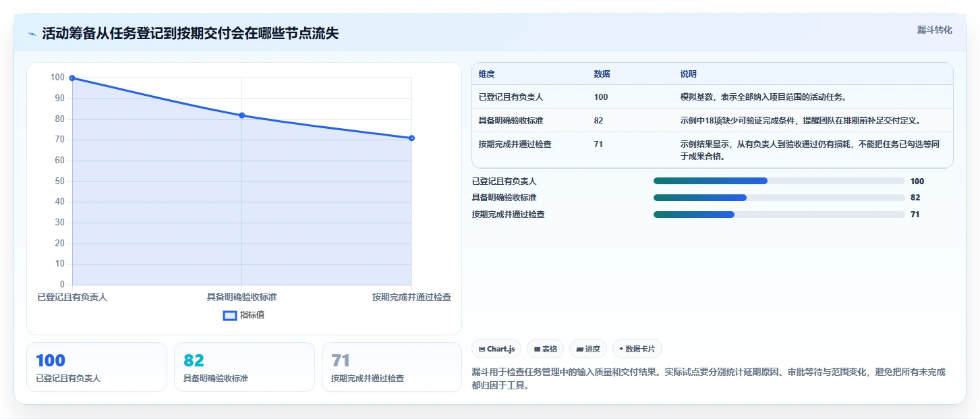Open the data card showing 71
The width and height of the screenshot is (980, 419).
point(392,367)
